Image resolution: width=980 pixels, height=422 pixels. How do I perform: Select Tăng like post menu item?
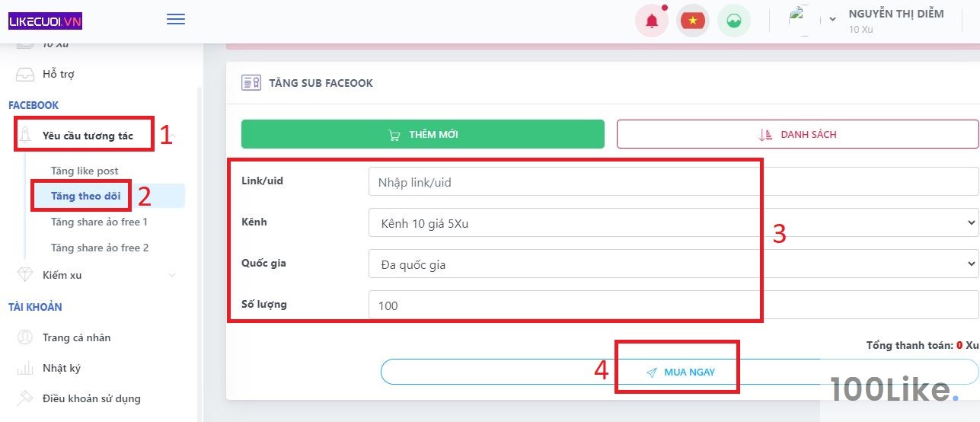85,171
